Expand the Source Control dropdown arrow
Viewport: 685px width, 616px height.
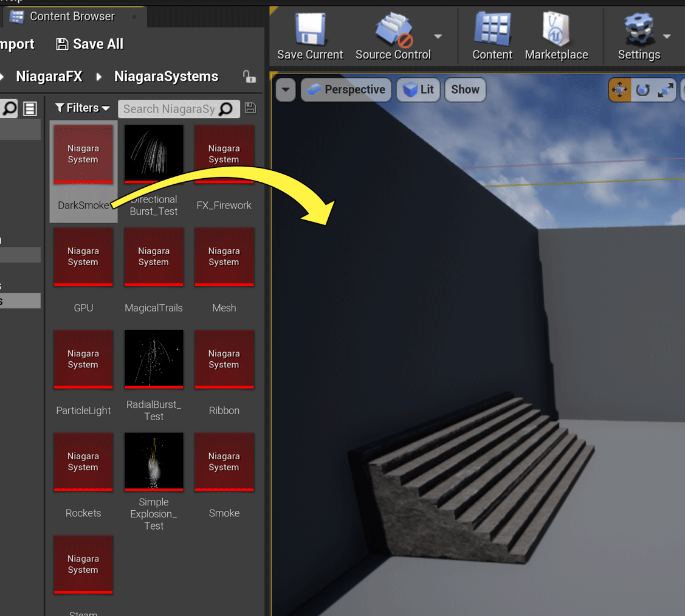[x=438, y=36]
